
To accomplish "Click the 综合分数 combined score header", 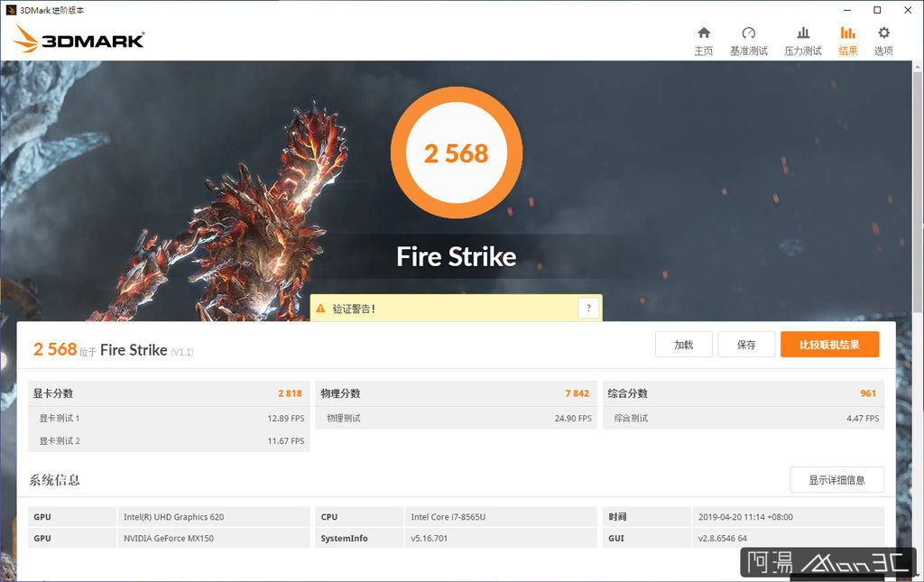I will [628, 393].
